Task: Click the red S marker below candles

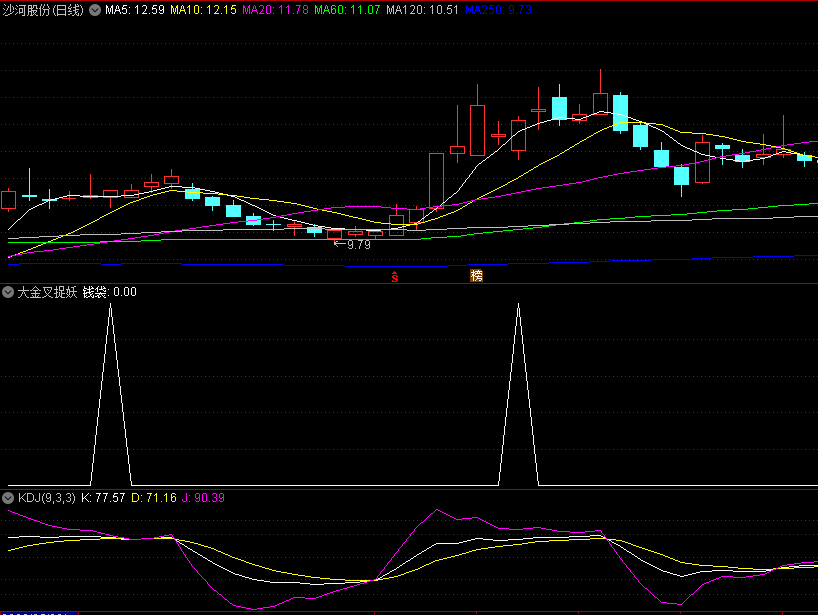Action: pyautogui.click(x=395, y=277)
